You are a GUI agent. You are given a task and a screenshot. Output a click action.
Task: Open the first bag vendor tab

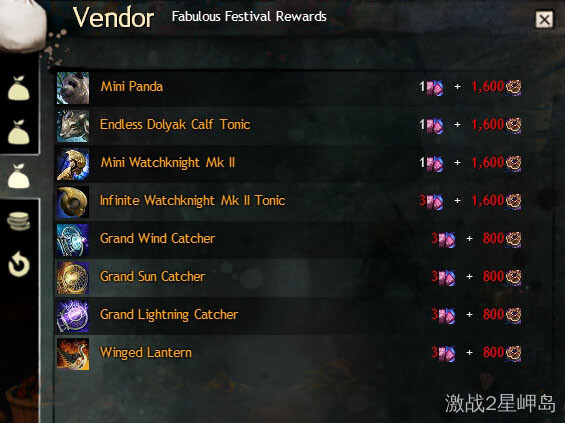(x=19, y=88)
